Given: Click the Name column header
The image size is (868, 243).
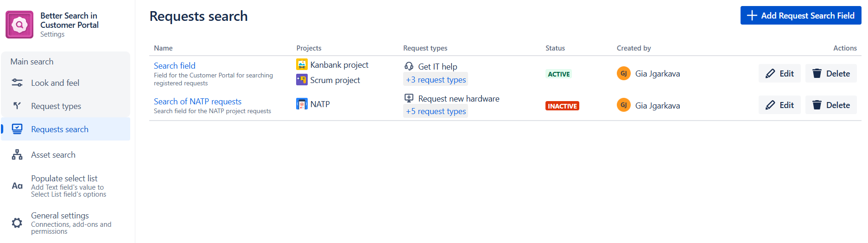Looking at the screenshot, I should (x=163, y=48).
